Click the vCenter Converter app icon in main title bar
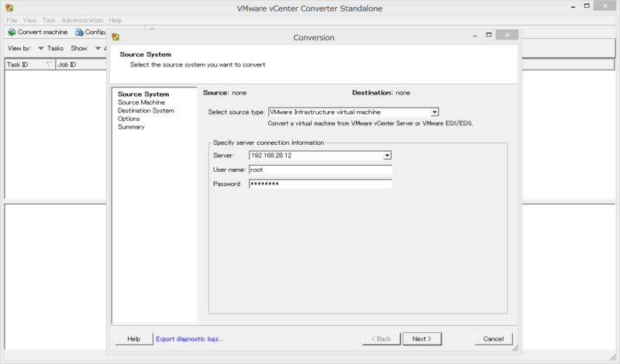620x364 pixels. click(9, 8)
